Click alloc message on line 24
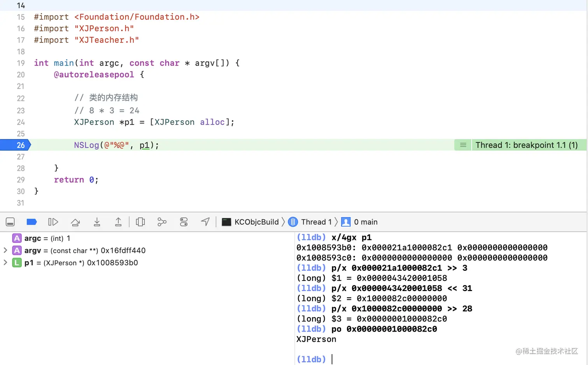The image size is (588, 365). tap(212, 122)
